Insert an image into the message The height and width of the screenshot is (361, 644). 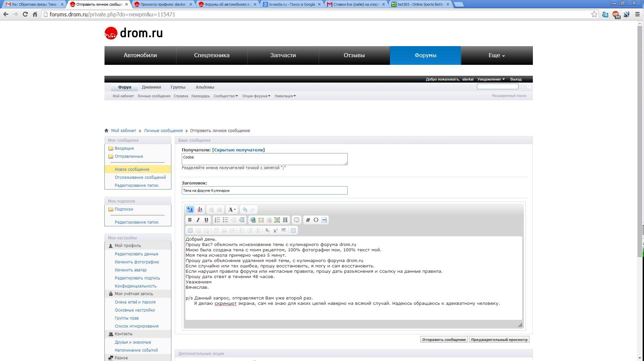click(277, 220)
